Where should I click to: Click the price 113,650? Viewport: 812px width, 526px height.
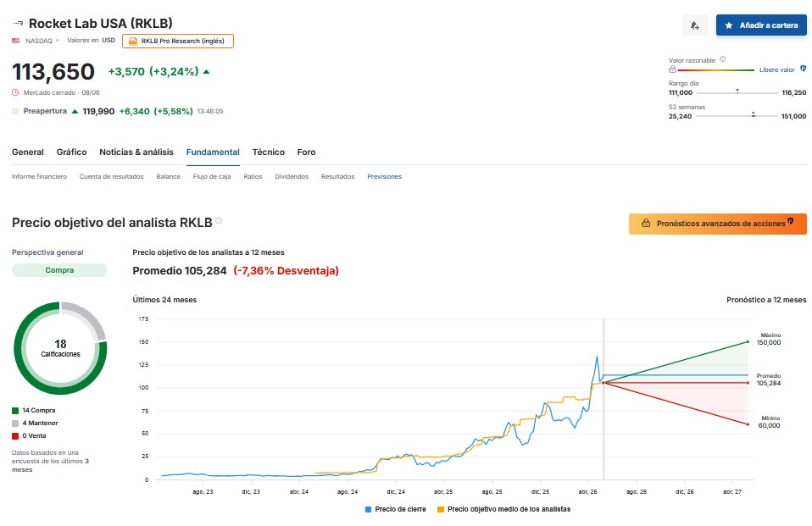pyautogui.click(x=53, y=72)
